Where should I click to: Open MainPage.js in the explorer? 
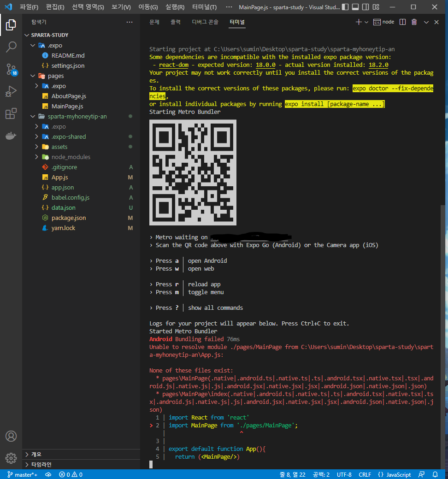81,106
